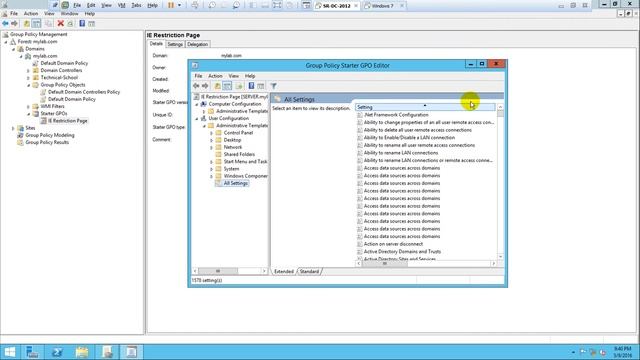Select Group Policy Modeling in the tree
The image size is (640, 360).
50,135
